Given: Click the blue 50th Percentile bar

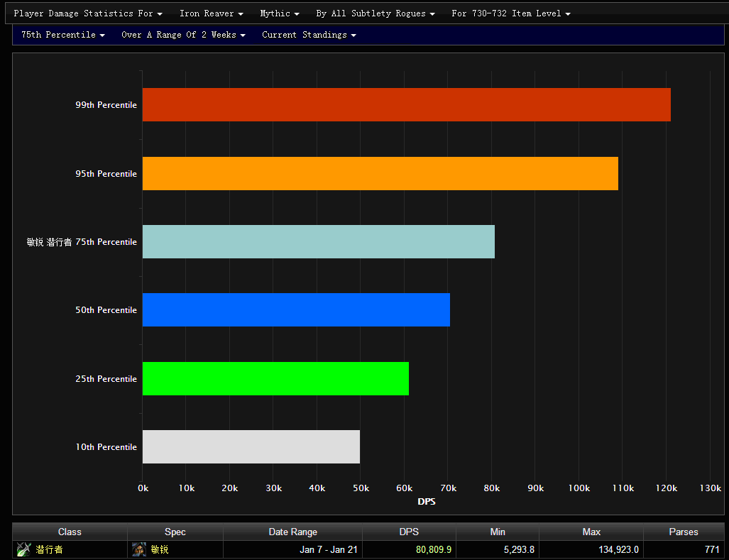Looking at the screenshot, I should click(296, 310).
